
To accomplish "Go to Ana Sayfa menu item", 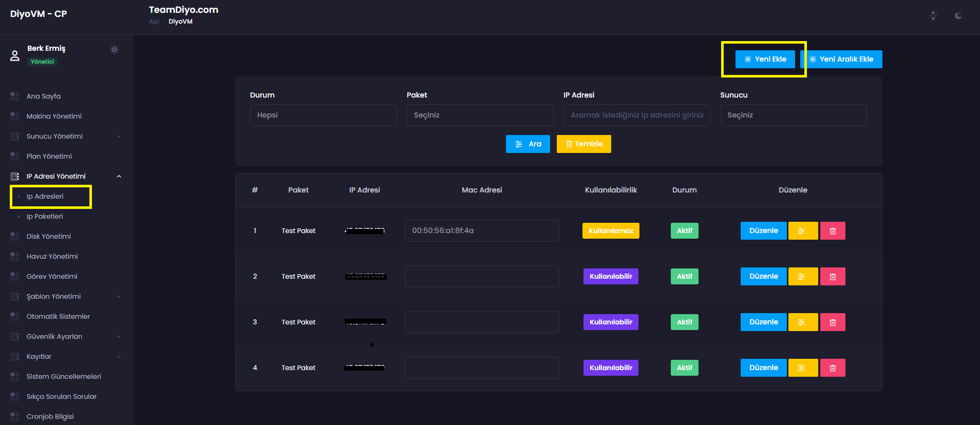I will [x=44, y=96].
